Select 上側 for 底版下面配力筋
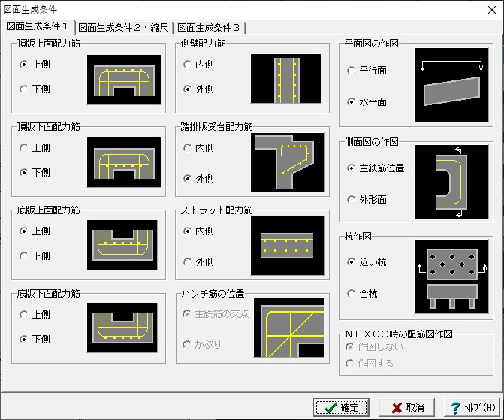Image resolution: width=504 pixels, height=420 pixels. tap(35, 315)
